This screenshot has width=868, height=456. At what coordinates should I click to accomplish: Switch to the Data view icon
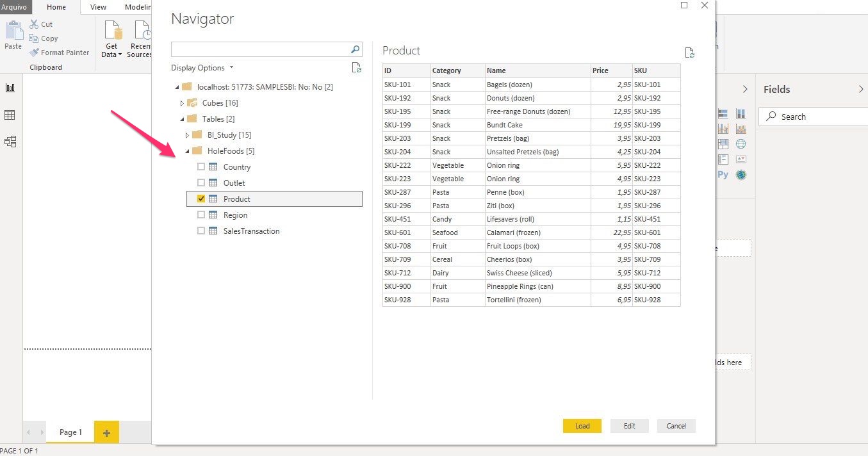[x=10, y=115]
